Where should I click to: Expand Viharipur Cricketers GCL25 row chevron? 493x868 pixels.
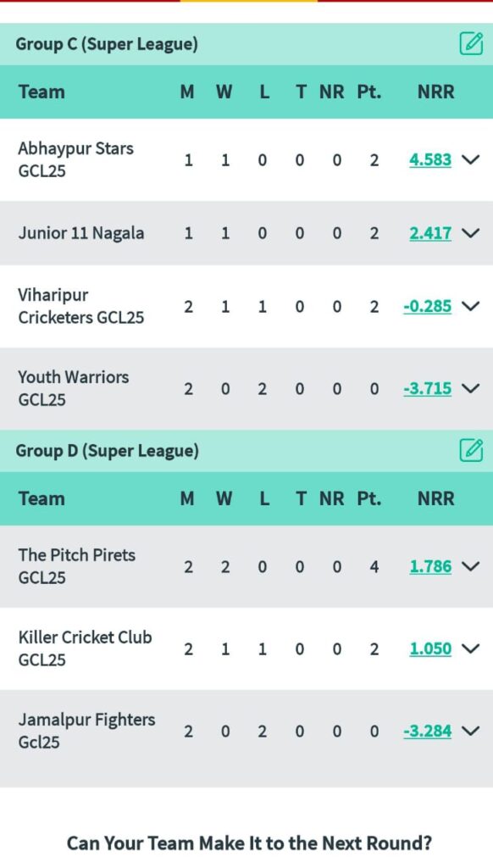pos(470,306)
